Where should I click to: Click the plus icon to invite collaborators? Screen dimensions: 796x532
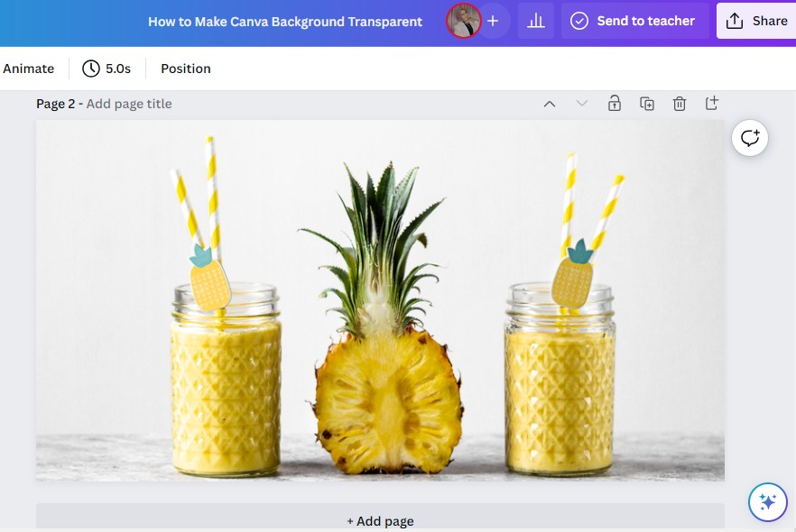coord(492,20)
